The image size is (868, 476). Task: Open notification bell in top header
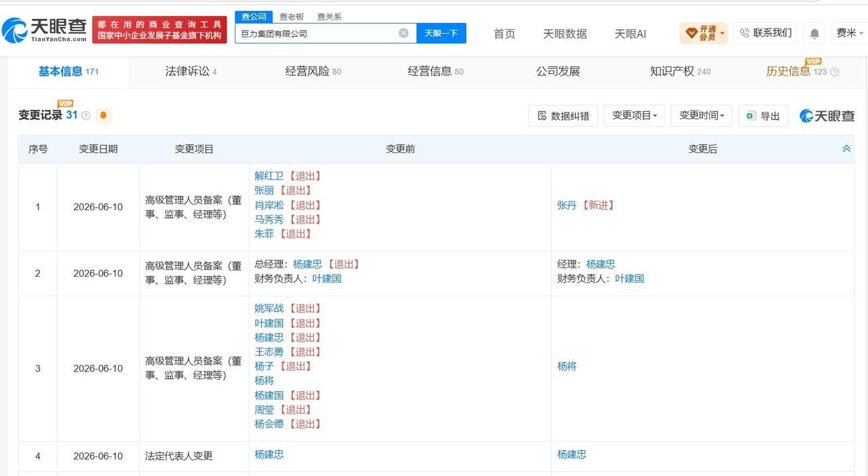814,33
